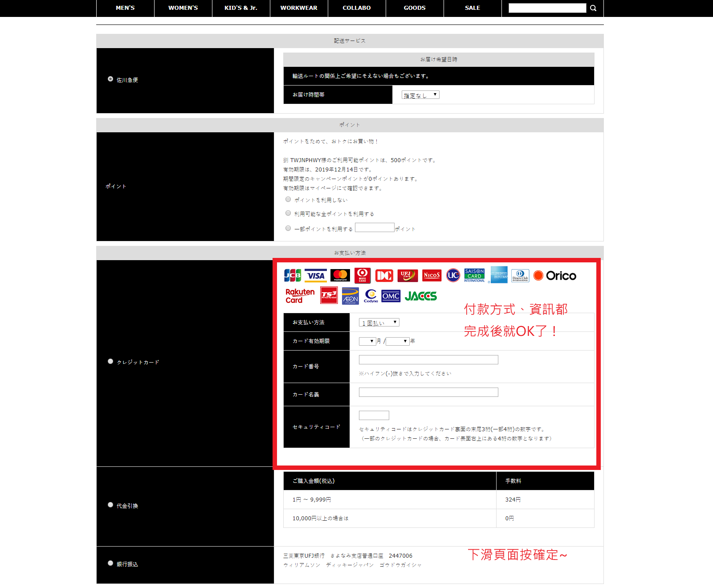Go to the SALE menu item
The height and width of the screenshot is (588, 713).
pyautogui.click(x=473, y=8)
